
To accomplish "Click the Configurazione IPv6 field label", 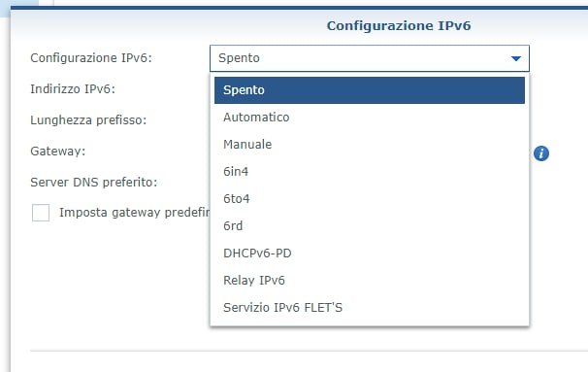I will coord(91,58).
